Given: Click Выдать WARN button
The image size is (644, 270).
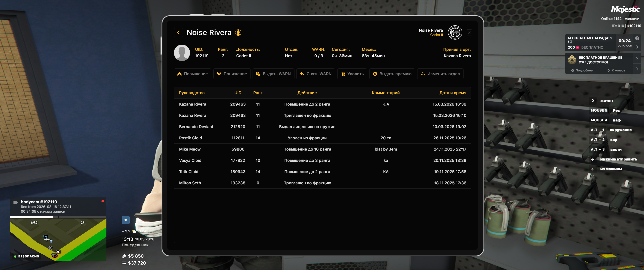Looking at the screenshot, I should (x=273, y=74).
